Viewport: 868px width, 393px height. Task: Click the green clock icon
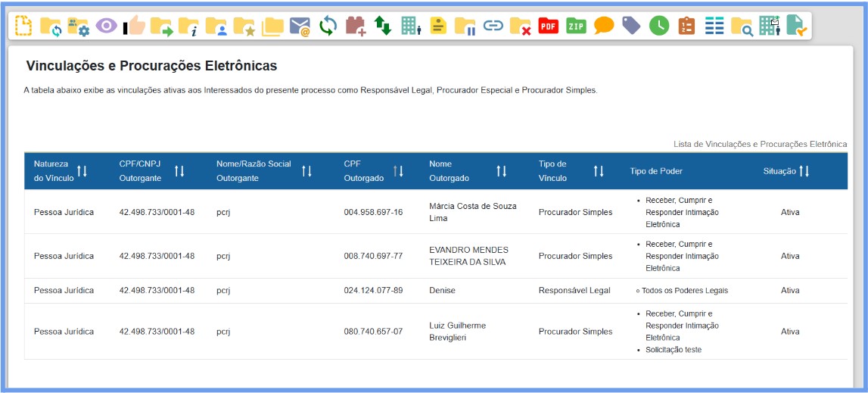[659, 26]
